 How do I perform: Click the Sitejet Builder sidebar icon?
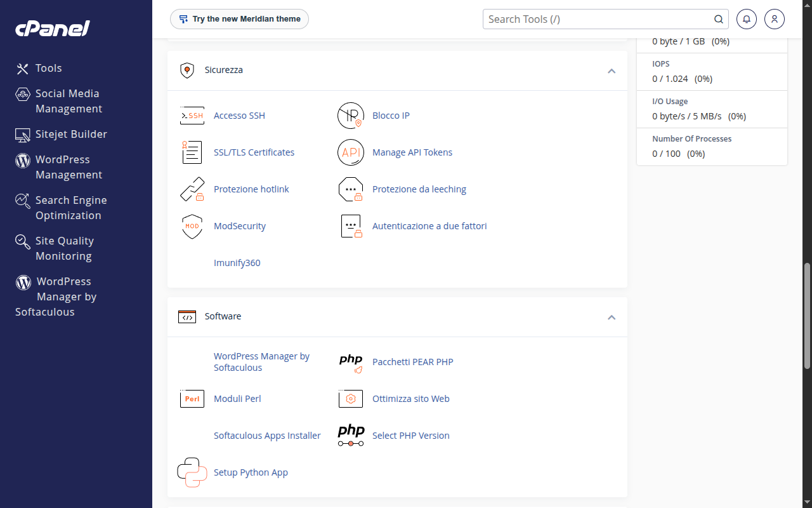click(23, 135)
